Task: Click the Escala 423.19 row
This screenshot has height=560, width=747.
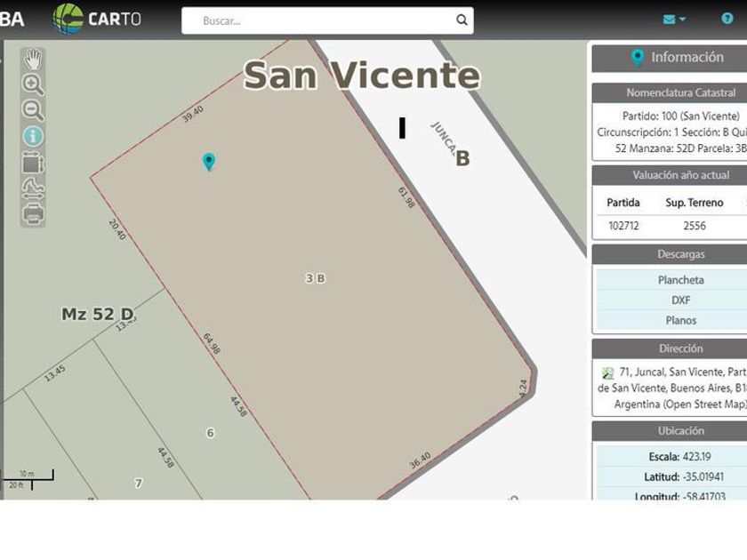Action: coord(671,457)
